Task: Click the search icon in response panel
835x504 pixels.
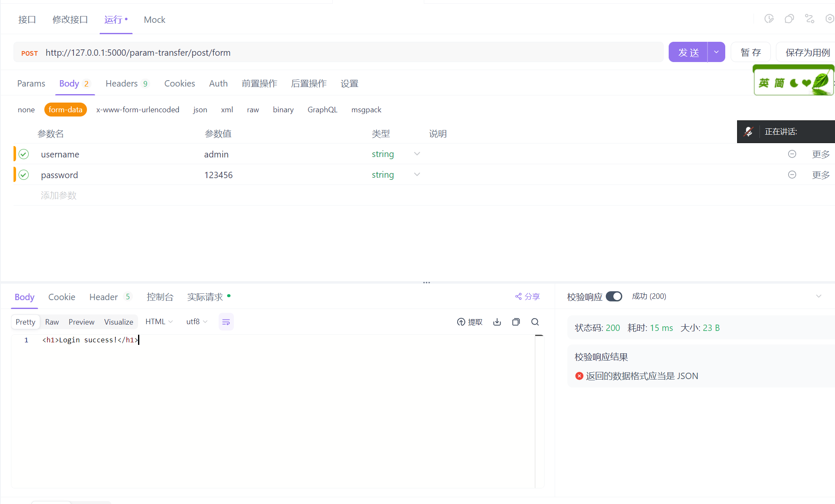Action: coord(535,322)
